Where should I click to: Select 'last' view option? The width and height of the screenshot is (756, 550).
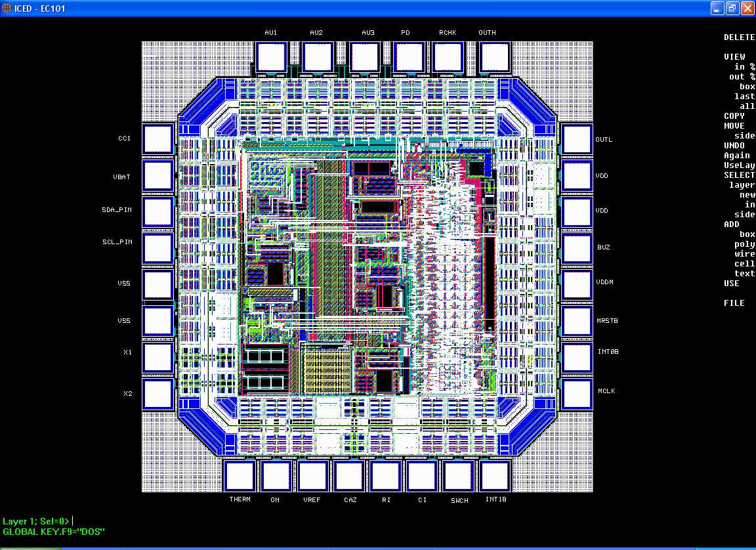[744, 96]
